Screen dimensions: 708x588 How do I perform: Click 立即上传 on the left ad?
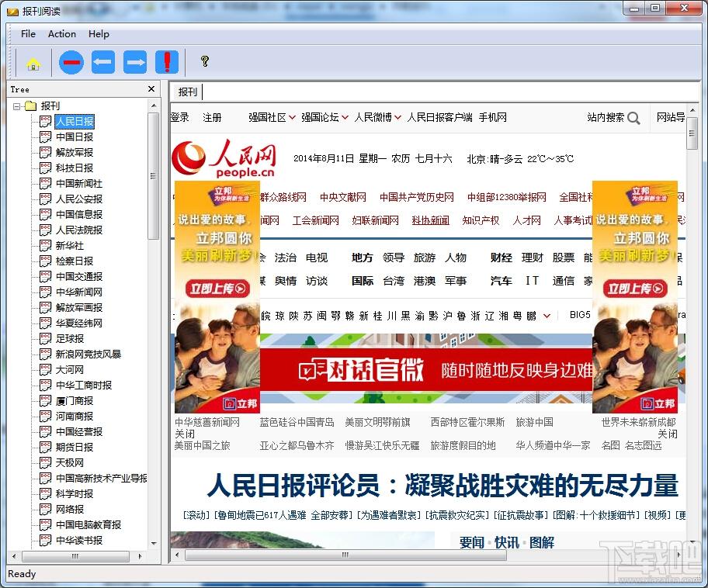click(x=217, y=289)
